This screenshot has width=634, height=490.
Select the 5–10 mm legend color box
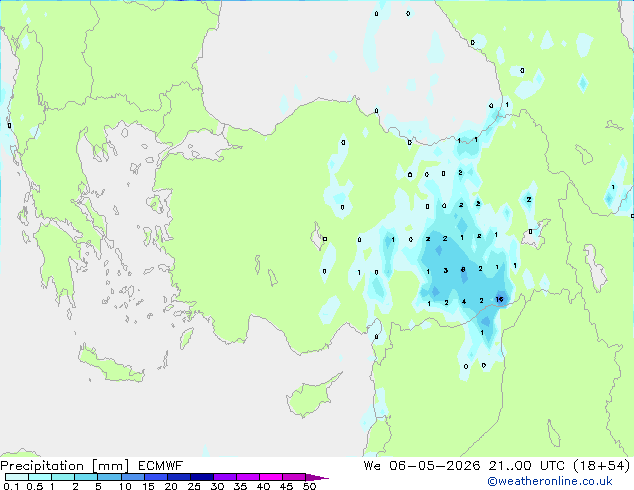(x=109, y=477)
